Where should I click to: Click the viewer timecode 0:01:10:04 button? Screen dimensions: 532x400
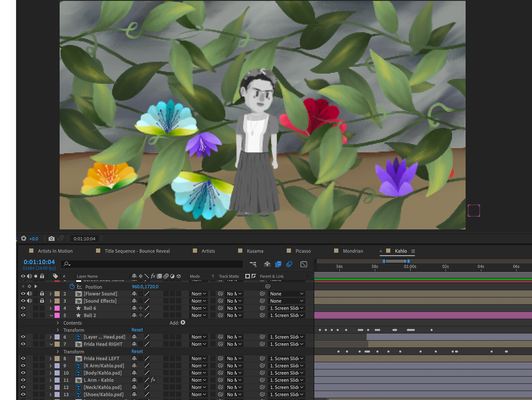(x=85, y=239)
